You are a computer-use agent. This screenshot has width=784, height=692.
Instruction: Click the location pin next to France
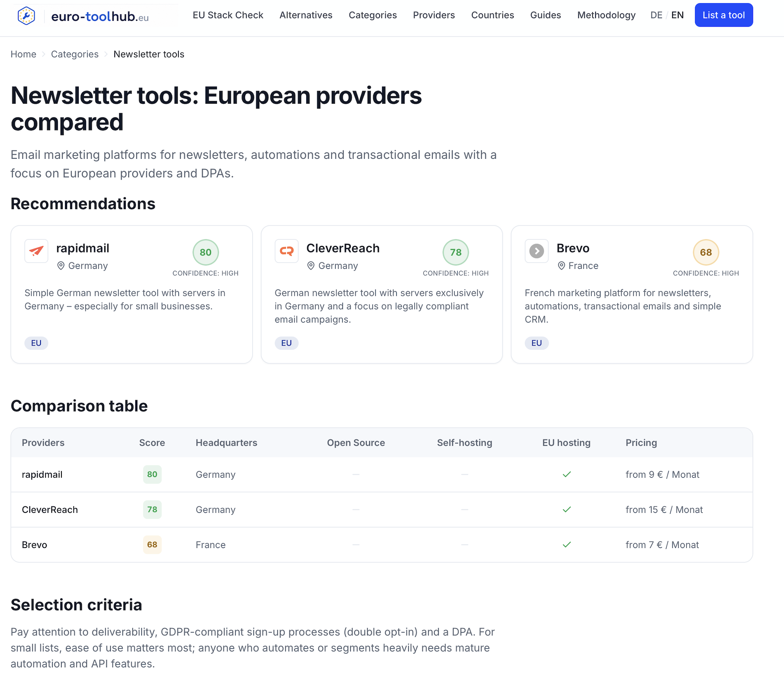coord(562,266)
